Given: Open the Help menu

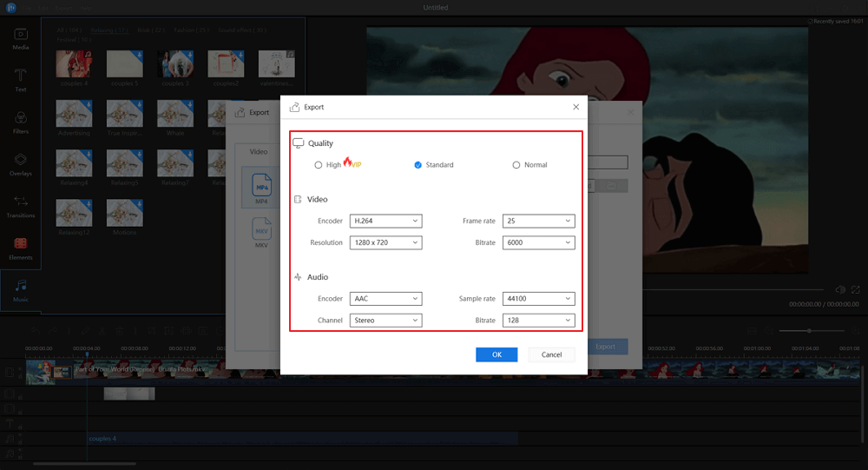Looking at the screenshot, I should tap(85, 9).
